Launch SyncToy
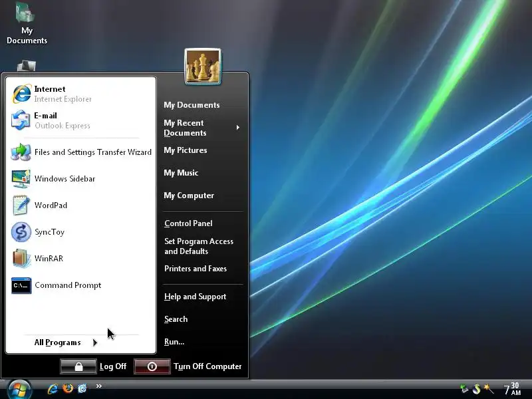Screen dimensions: 532x399 coord(80,231)
